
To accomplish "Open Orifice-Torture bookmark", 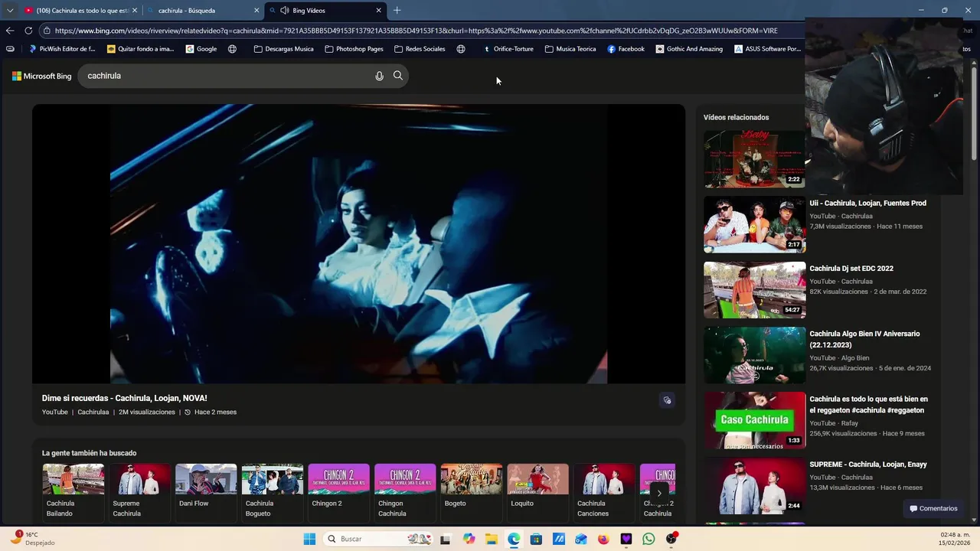I will click(508, 49).
